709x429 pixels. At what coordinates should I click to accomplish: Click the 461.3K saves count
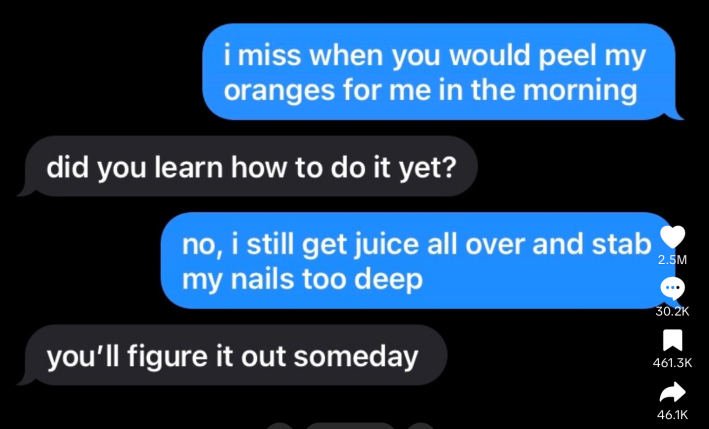(672, 363)
